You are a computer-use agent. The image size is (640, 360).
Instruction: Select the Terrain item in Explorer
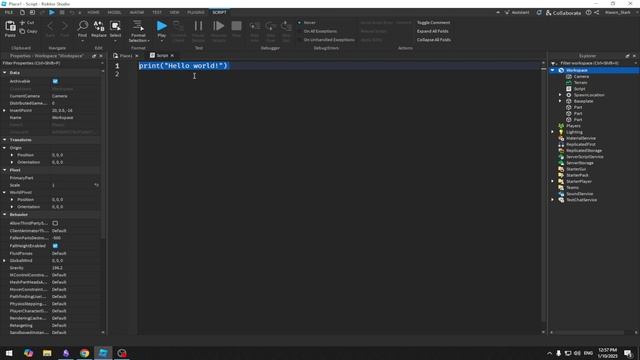tap(580, 82)
